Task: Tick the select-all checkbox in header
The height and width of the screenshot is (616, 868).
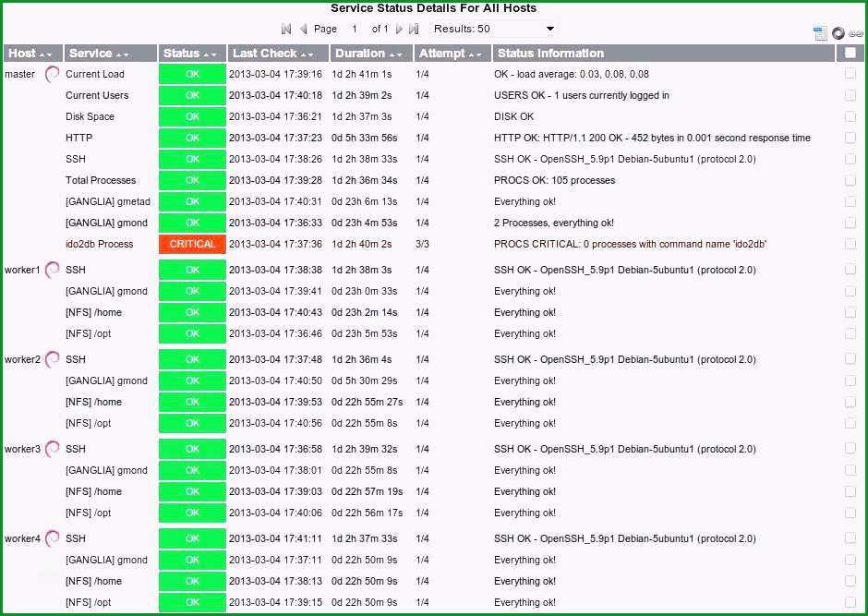Action: tap(850, 53)
